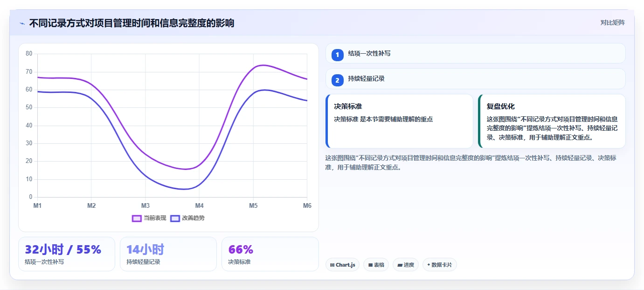Image resolution: width=644 pixels, height=290 pixels.
Task: Click the 32小时 / 55% stat value
Action: (63, 249)
